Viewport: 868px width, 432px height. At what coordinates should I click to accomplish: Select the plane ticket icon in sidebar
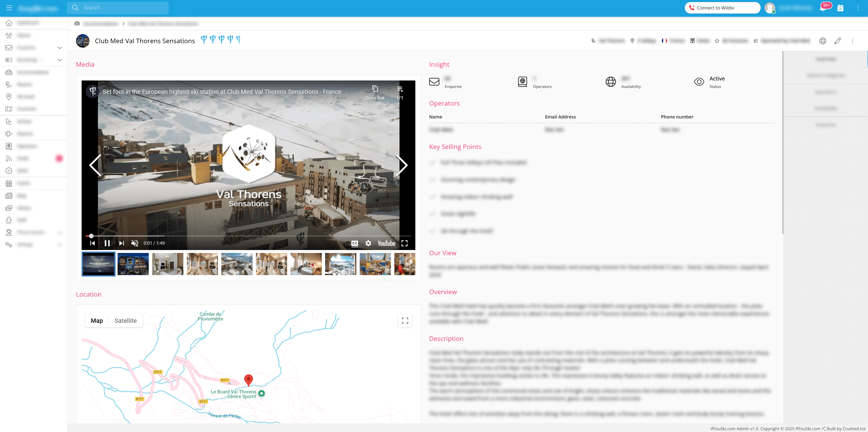9,60
